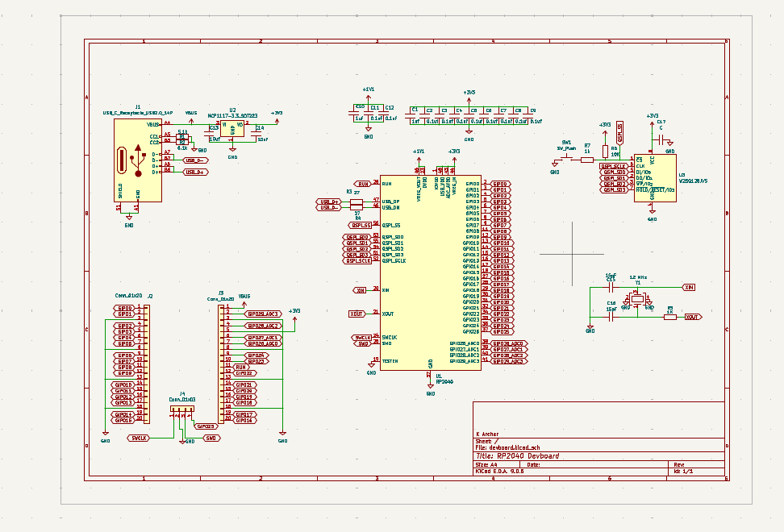Click the SWCLK label below J4
The image size is (784, 532).
pyautogui.click(x=139, y=438)
